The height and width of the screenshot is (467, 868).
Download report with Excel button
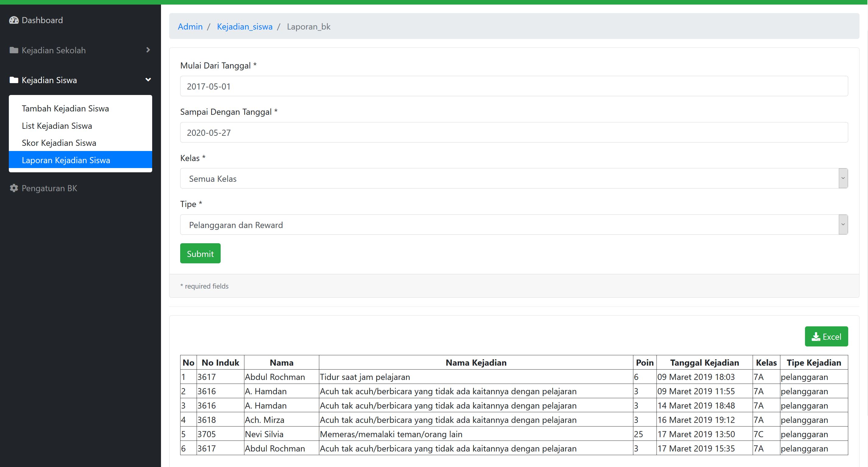[826, 336]
